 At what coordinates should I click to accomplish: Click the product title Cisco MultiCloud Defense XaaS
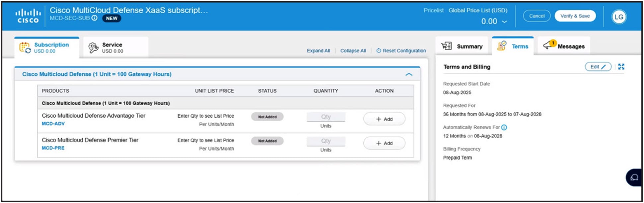pos(129,10)
